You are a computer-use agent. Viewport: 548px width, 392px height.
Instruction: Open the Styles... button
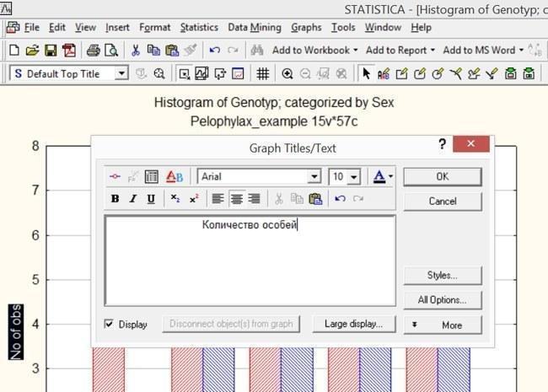(443, 276)
